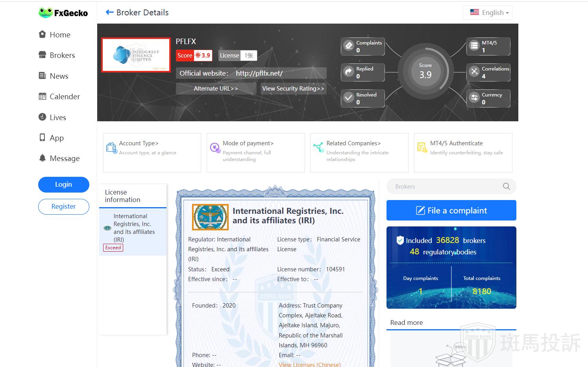Click the Replied arrow icon

349,72
